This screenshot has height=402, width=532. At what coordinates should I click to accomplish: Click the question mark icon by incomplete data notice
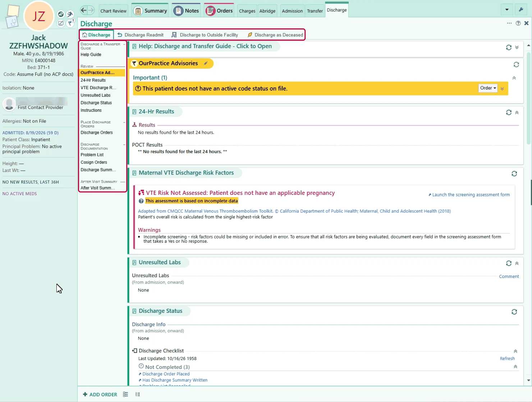[x=141, y=201]
